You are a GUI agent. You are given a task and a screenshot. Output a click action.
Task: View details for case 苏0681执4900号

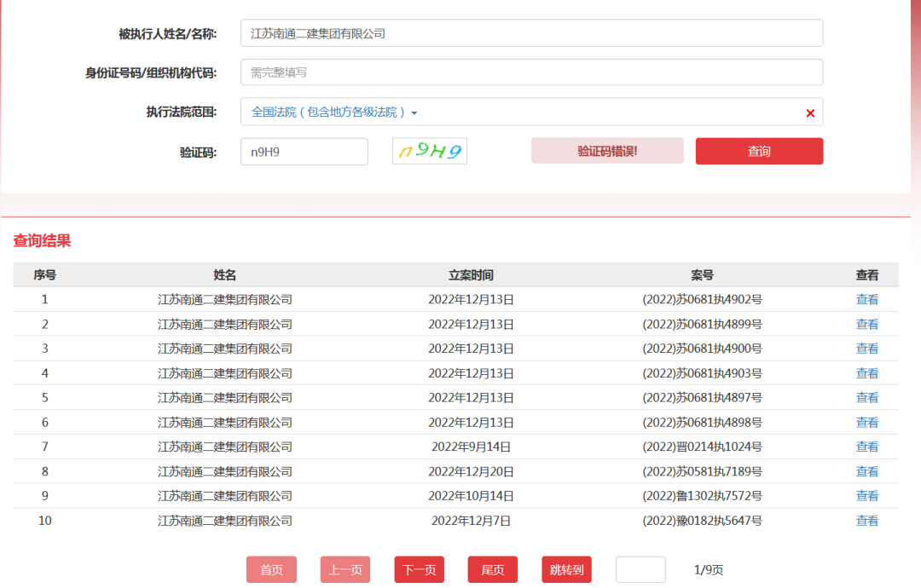[867, 349]
